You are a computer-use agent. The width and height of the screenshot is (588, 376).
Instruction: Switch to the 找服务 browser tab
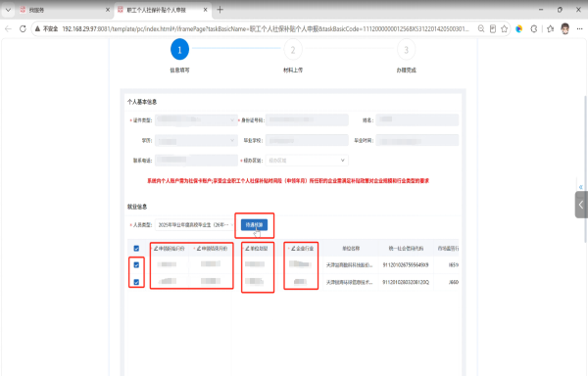(64, 10)
